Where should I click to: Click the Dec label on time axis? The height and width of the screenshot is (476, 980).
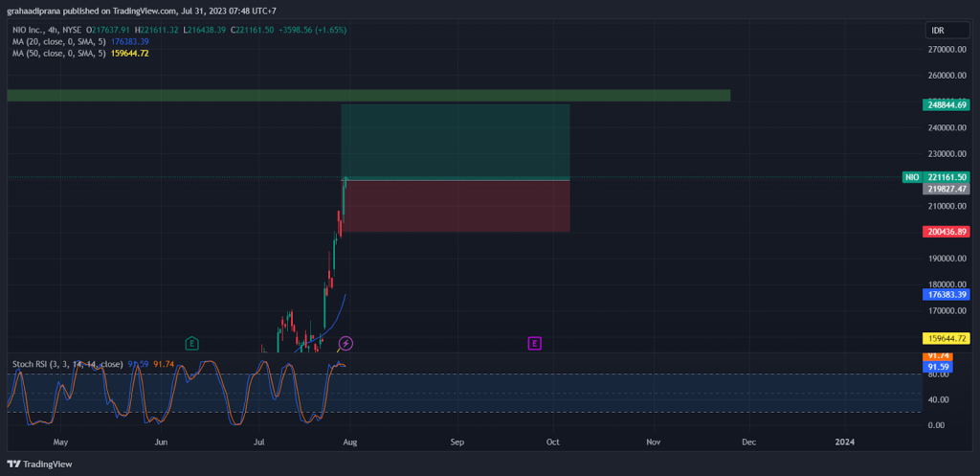pos(748,442)
